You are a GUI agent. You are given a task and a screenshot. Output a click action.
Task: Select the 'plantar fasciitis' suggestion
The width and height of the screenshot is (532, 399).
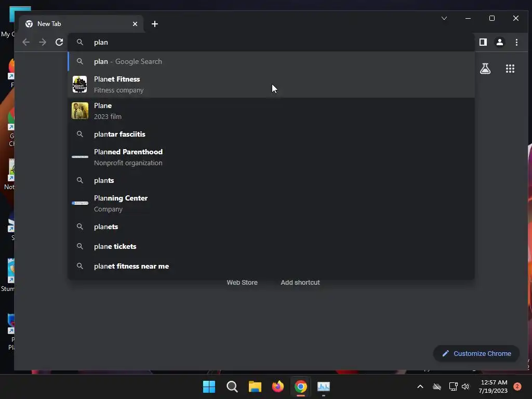(x=271, y=134)
